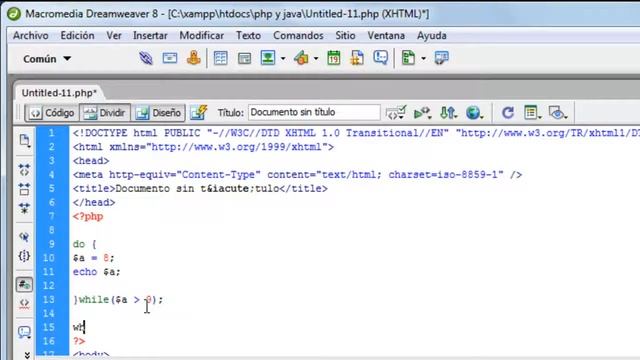Click the '}while($a > 0);' line
Image resolution: width=640 pixels, height=360 pixels.
(x=118, y=300)
